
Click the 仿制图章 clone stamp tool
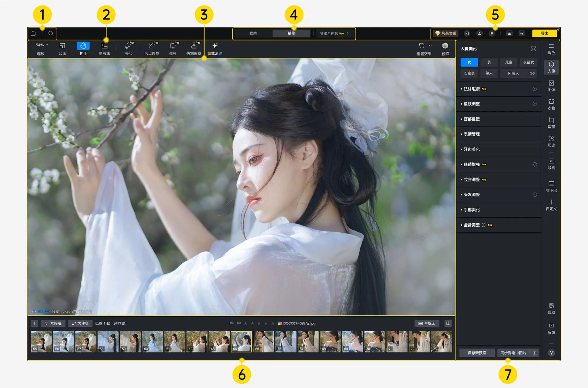click(194, 48)
